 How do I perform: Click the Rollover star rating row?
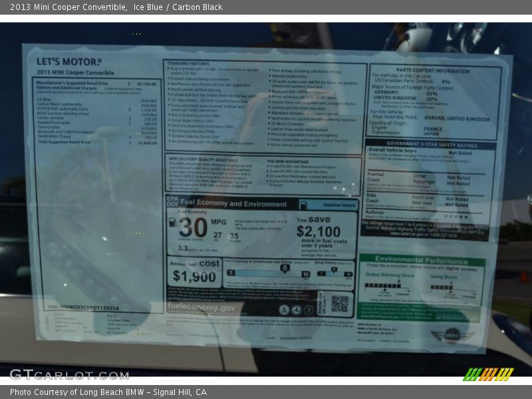pos(425,214)
